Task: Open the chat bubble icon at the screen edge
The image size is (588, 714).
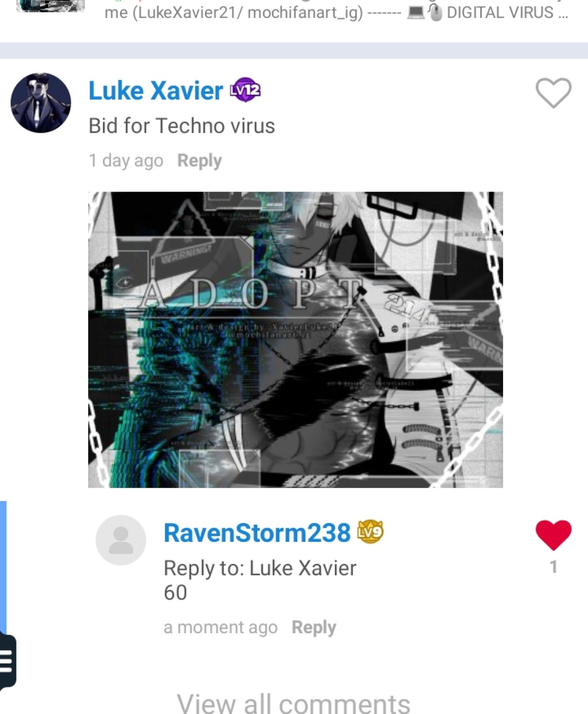Action: [8, 661]
